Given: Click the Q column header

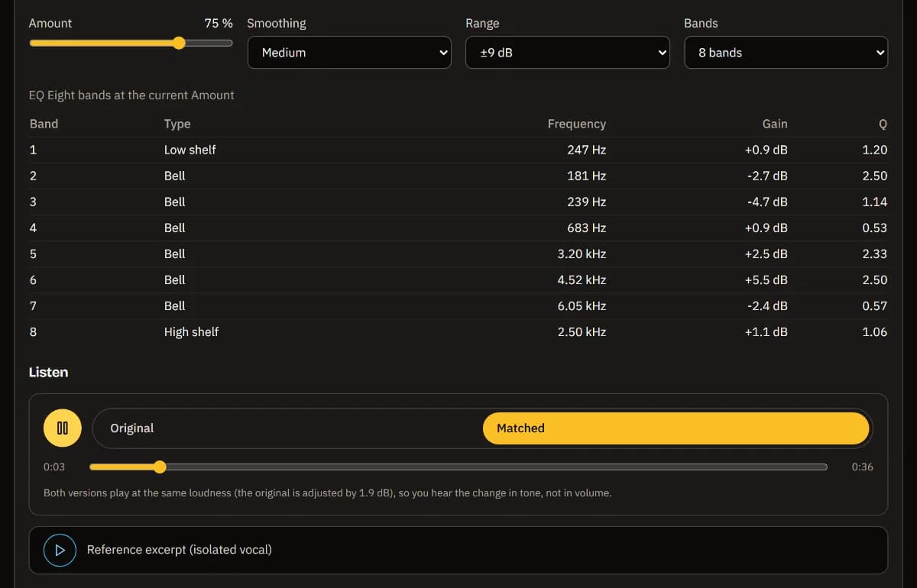Looking at the screenshot, I should (x=883, y=124).
